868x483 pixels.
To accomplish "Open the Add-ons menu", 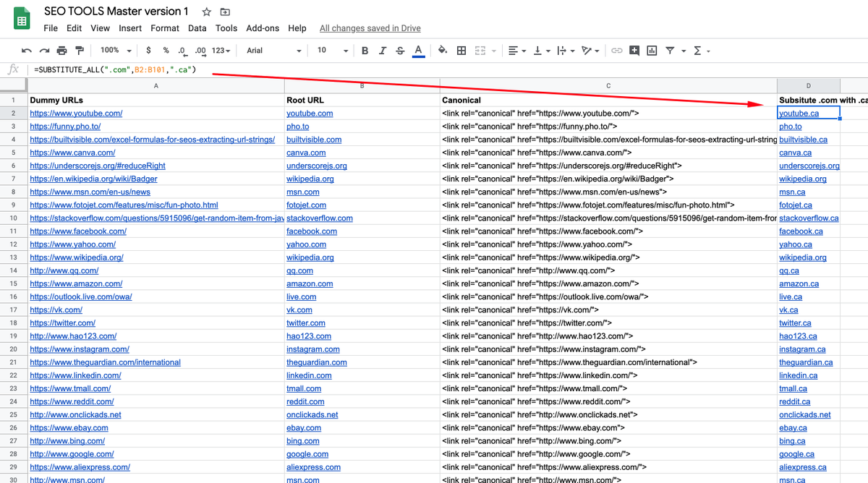I will coord(263,28).
